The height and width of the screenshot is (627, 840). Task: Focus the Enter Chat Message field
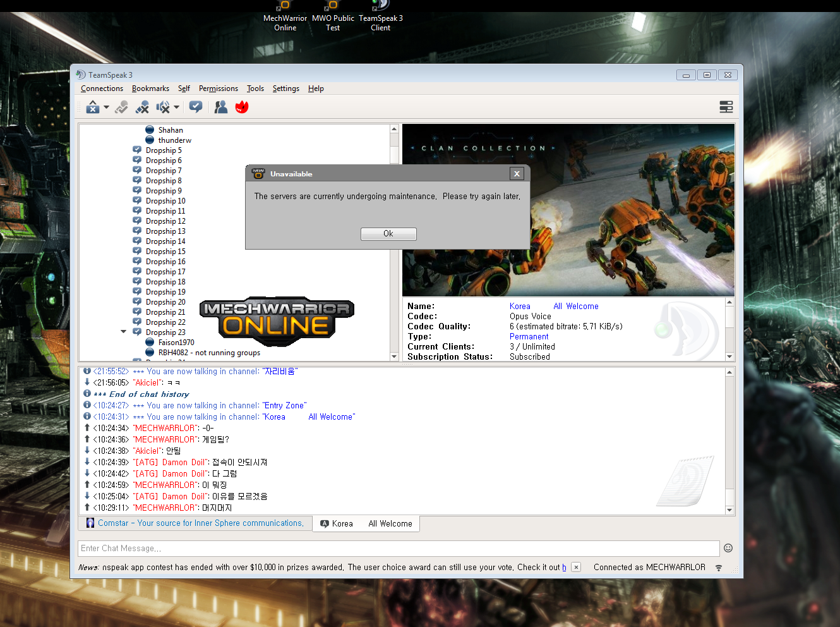pos(399,548)
